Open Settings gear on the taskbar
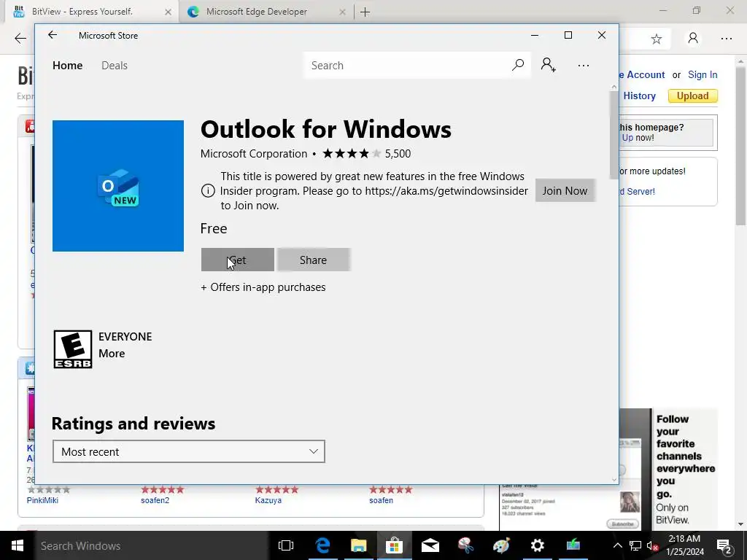Viewport: 747px width, 560px height. (x=538, y=545)
